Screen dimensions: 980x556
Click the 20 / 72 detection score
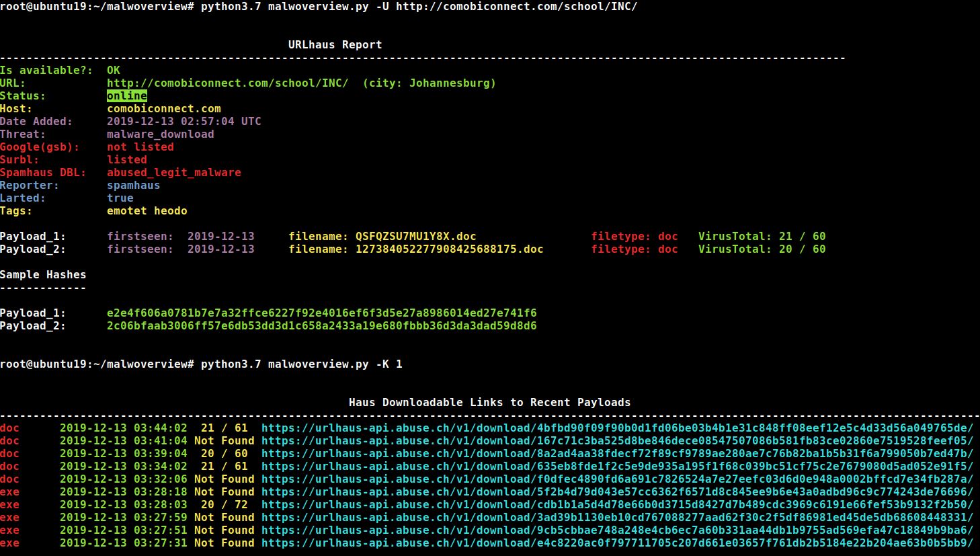pos(224,505)
